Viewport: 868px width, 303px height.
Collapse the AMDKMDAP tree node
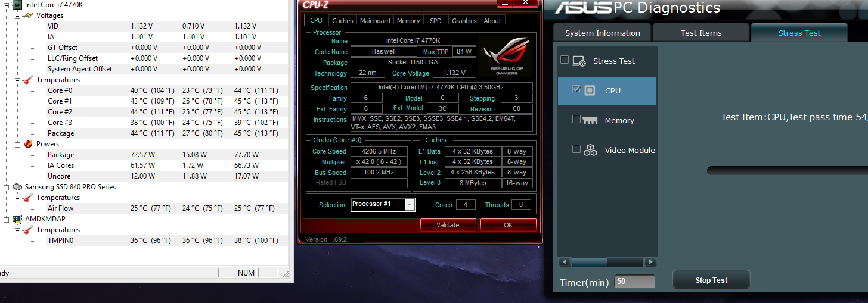click(x=7, y=219)
